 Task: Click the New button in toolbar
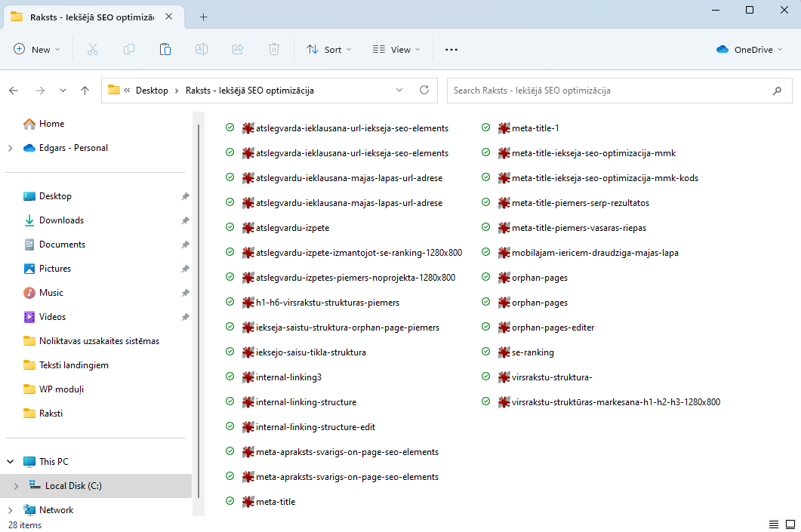pyautogui.click(x=32, y=49)
